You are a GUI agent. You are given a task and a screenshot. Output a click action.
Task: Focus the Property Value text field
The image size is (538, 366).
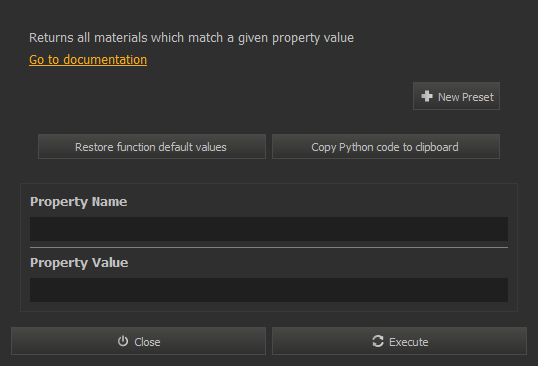click(x=269, y=290)
